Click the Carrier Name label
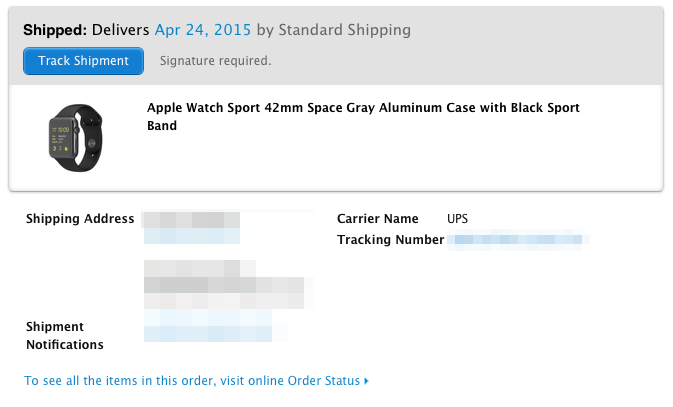The width and height of the screenshot is (673, 407). click(377, 219)
